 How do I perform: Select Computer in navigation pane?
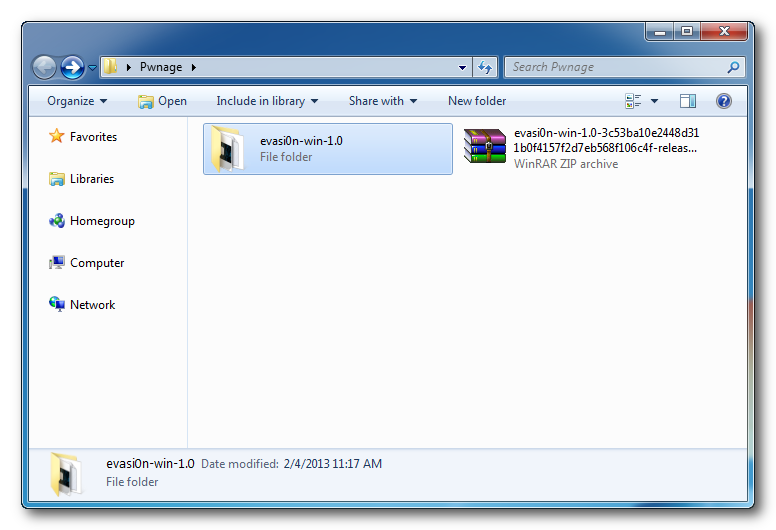pos(97,263)
